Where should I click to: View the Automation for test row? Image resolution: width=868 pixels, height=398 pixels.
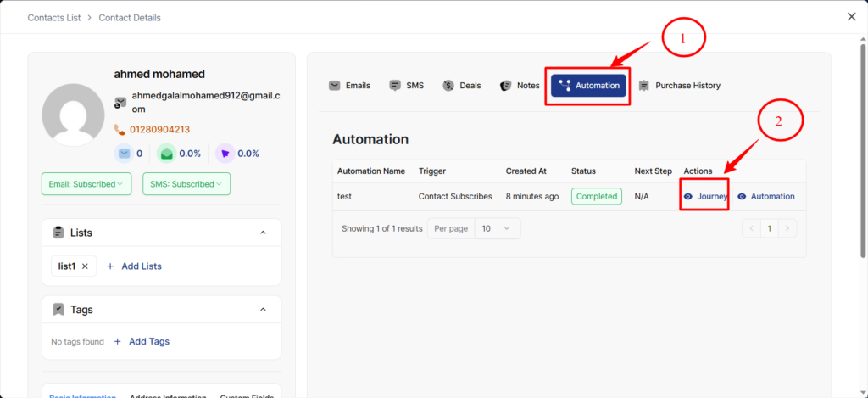[x=766, y=196]
